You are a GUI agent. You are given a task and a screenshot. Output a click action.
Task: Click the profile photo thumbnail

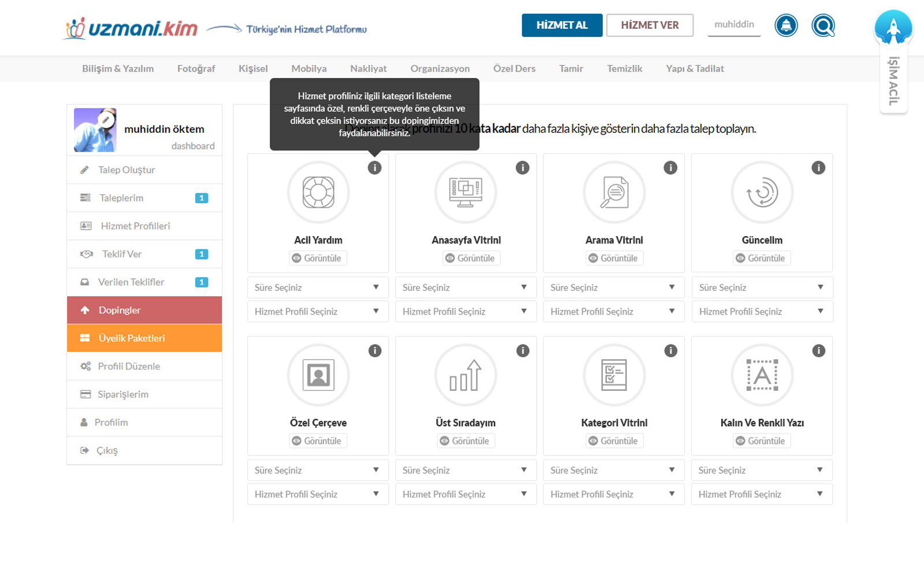(95, 130)
